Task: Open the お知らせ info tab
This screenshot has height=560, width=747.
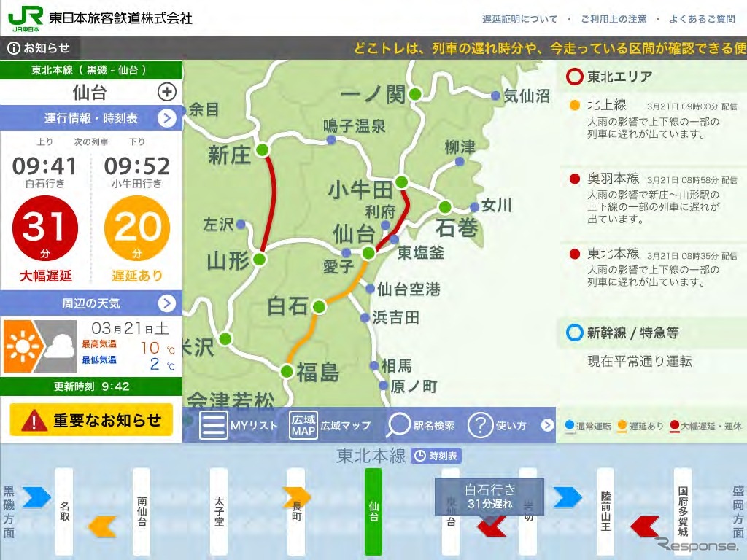Action: click(x=40, y=48)
